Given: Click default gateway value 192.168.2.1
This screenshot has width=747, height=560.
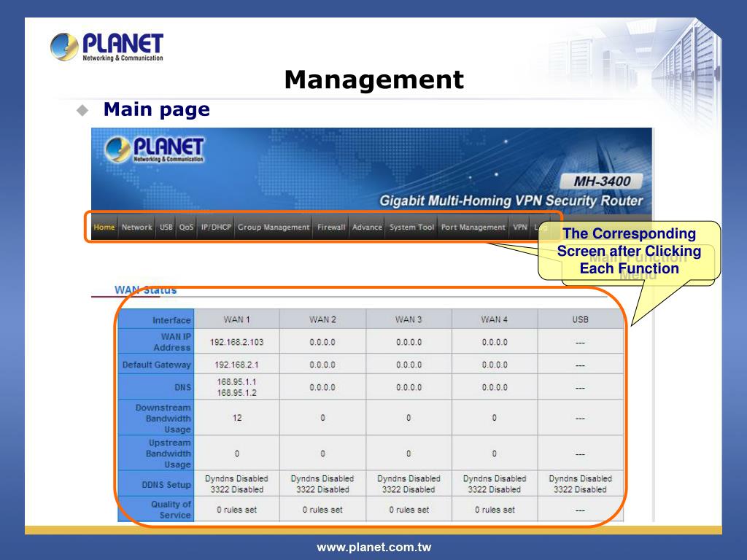Looking at the screenshot, I should click(x=237, y=365).
